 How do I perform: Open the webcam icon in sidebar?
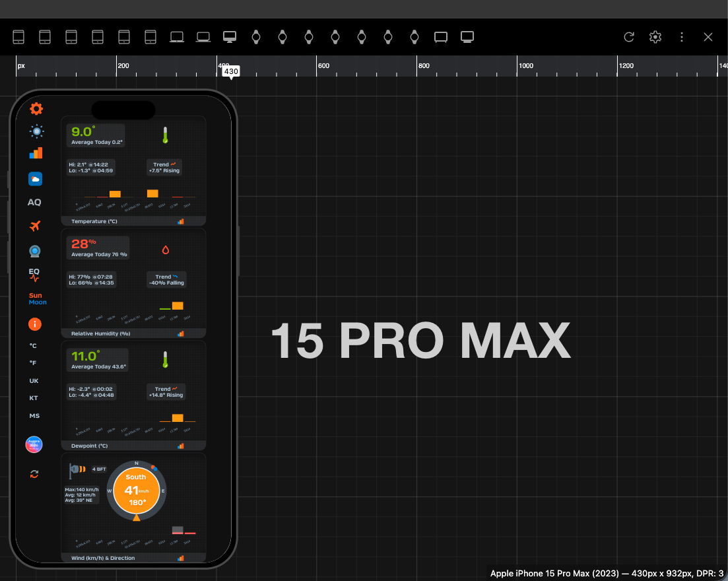[x=35, y=252]
